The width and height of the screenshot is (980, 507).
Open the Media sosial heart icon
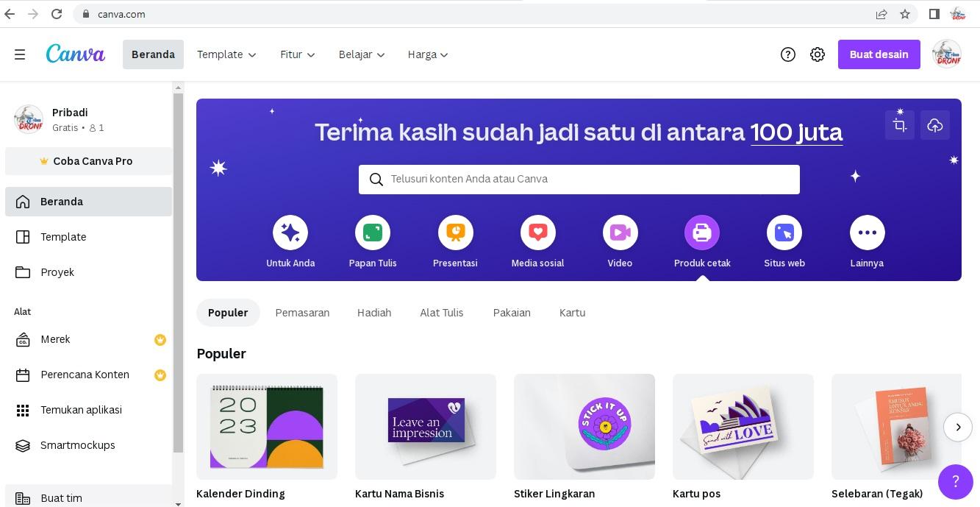click(x=537, y=233)
